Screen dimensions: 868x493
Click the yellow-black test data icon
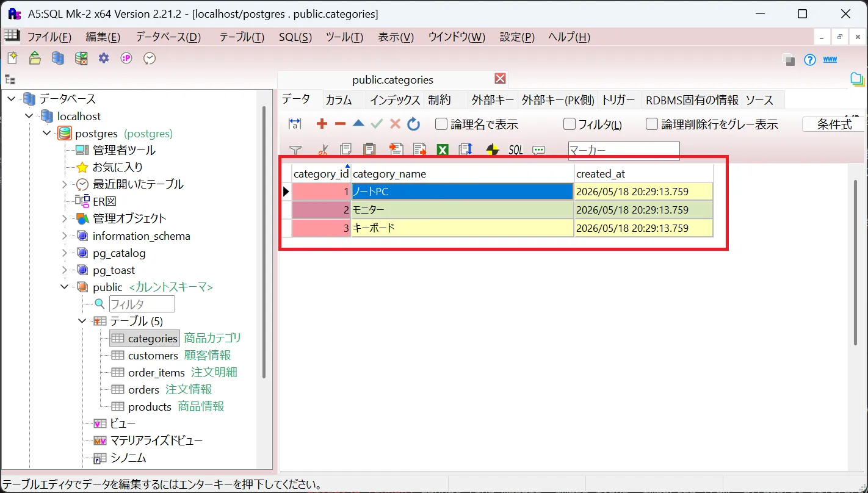coord(493,149)
